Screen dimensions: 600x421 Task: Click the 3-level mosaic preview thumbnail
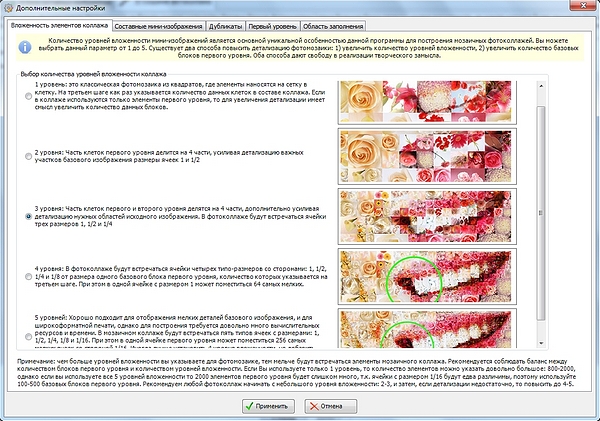coord(427,216)
